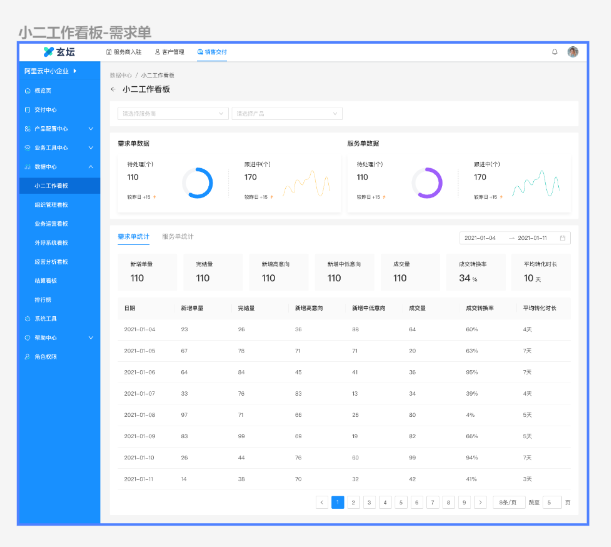Open the product select dropdown
This screenshot has width=611, height=547.
tap(287, 113)
